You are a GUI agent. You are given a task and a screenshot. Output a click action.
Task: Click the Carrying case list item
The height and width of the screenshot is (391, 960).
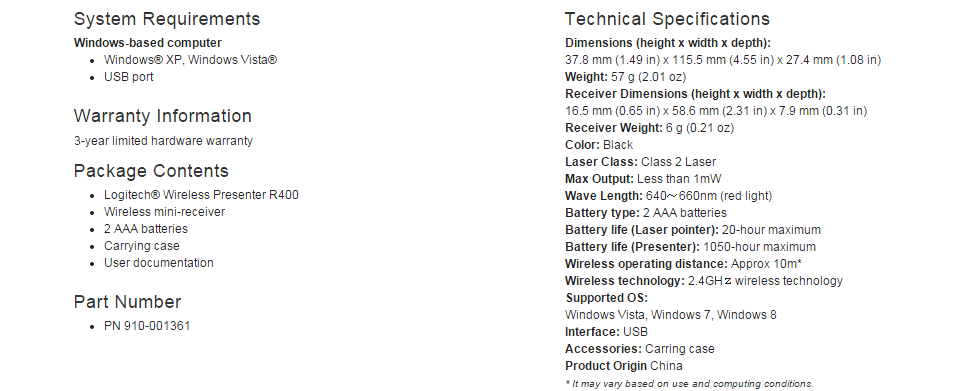click(141, 246)
